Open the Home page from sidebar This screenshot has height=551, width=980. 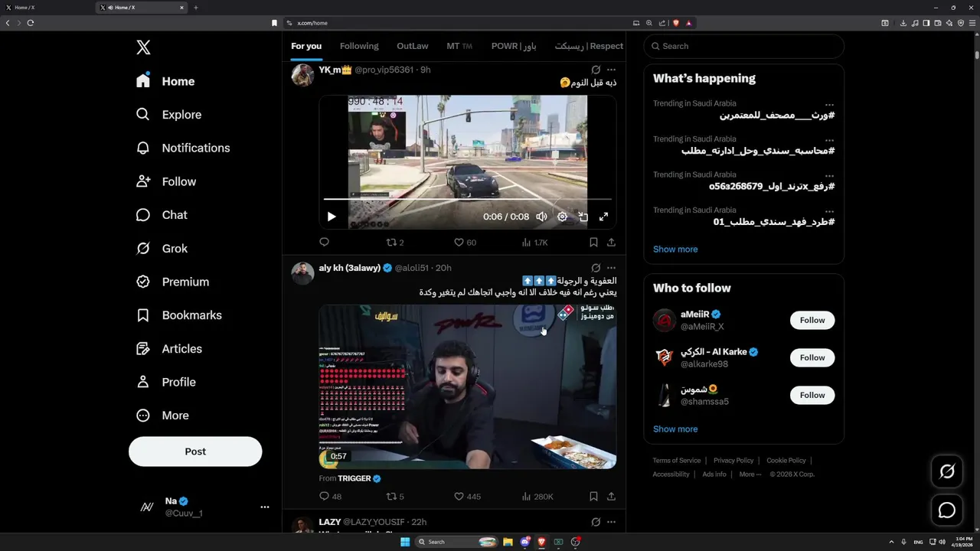tap(166, 81)
